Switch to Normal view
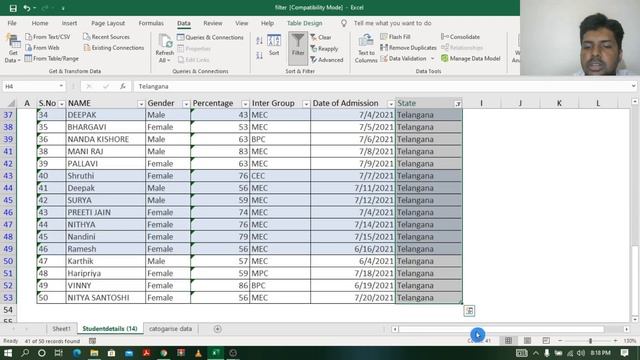Screen dimensions: 640x360 508,340
